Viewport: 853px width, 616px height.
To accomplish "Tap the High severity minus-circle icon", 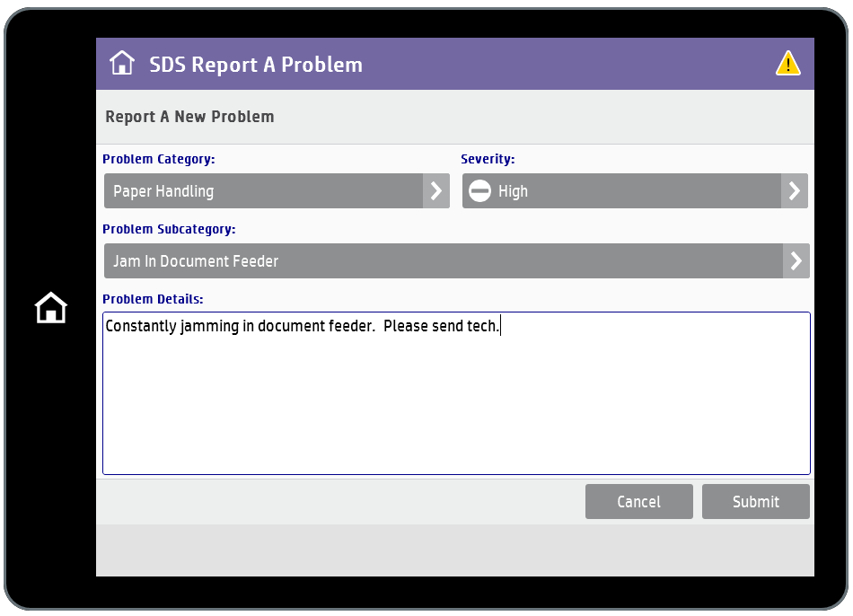I will 479,191.
